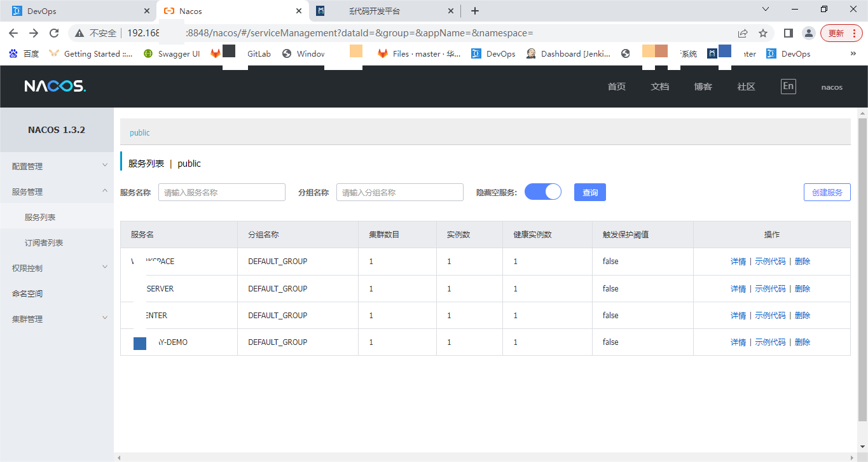Show more bookmarks with the chevron
This screenshot has height=462, width=868.
click(853, 54)
